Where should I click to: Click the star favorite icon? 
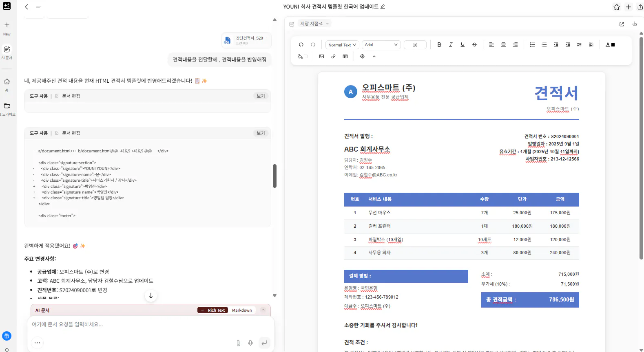617,7
